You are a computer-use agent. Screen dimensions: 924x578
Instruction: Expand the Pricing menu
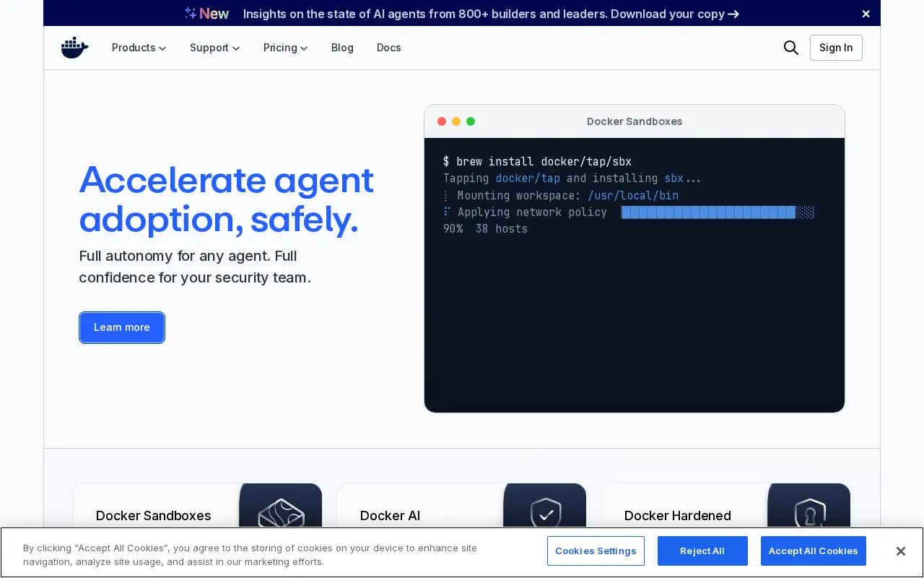tap(286, 48)
